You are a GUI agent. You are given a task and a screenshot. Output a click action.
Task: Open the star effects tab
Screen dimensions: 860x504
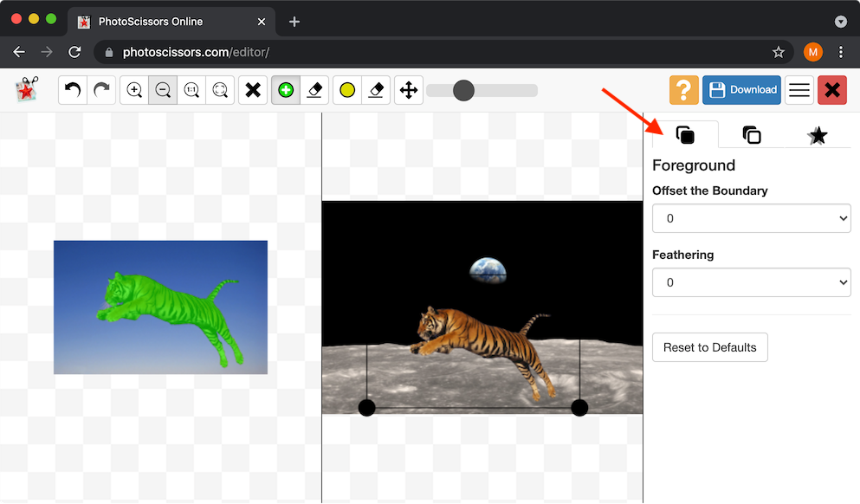(818, 134)
